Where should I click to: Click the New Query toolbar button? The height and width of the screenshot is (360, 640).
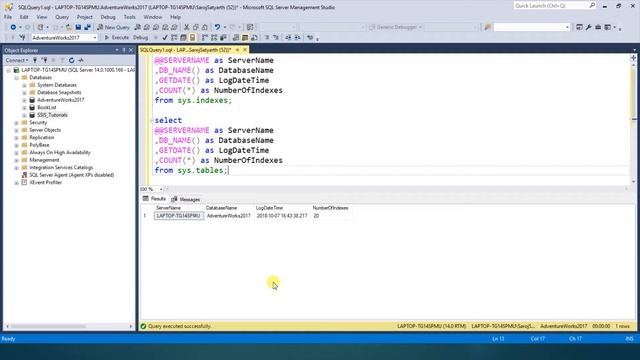pos(113,27)
